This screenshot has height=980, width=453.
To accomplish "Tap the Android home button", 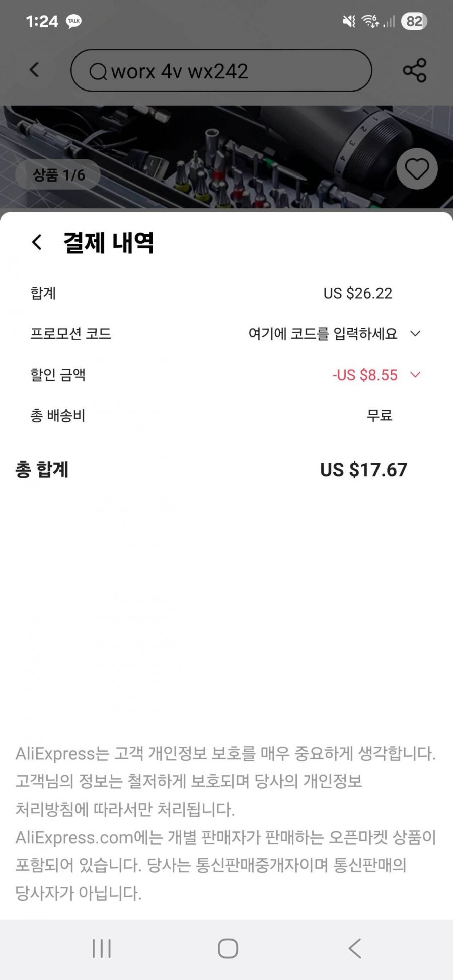I will (228, 949).
